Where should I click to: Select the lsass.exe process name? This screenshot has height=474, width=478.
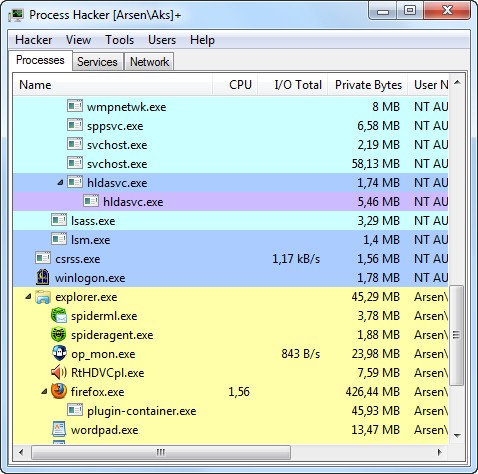click(x=93, y=221)
